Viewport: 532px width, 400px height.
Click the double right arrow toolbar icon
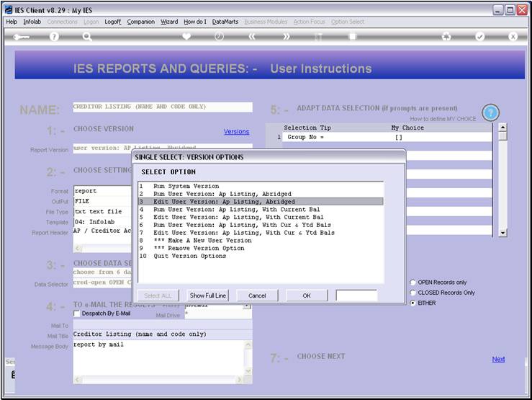pos(286,36)
